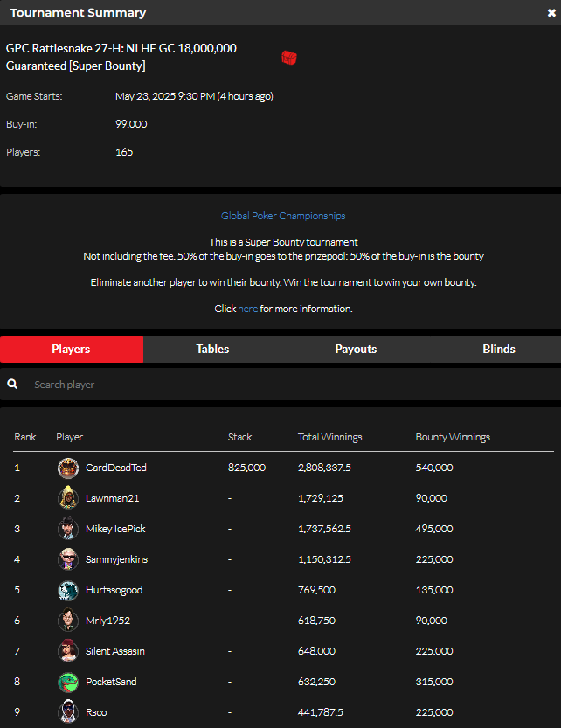
Task: Click total winnings 441,787.5
Action: coord(321,712)
